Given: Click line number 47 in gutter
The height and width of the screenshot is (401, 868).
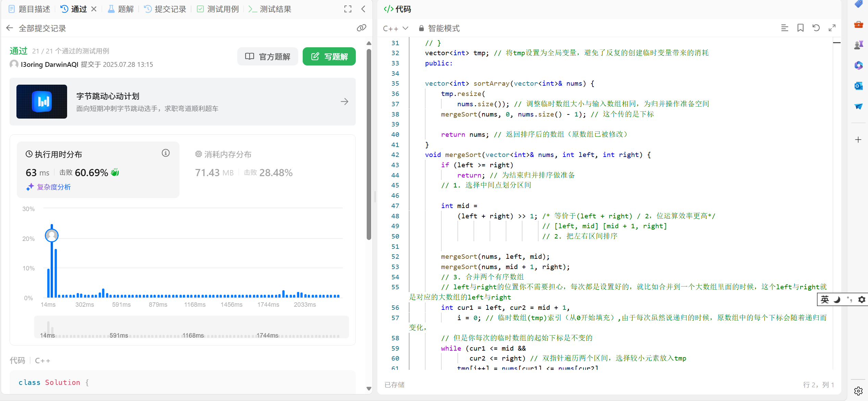Looking at the screenshot, I should coord(395,206).
